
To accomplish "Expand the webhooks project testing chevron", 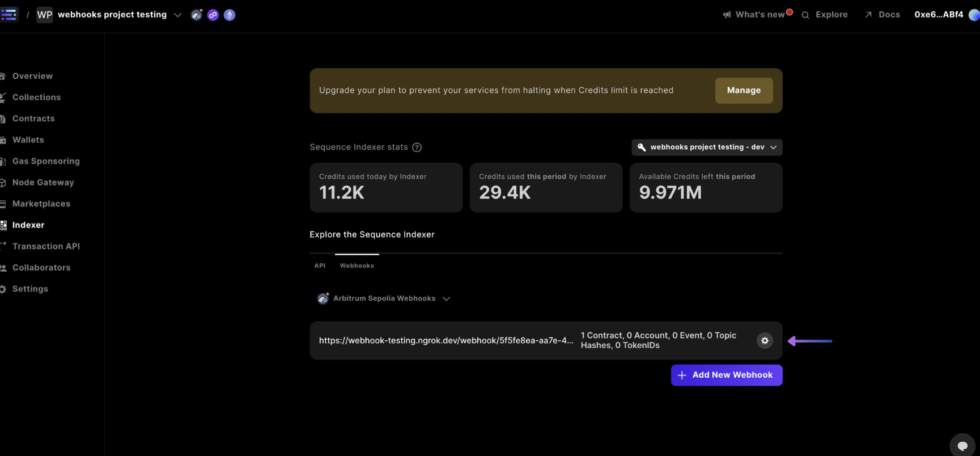I will coord(177,15).
